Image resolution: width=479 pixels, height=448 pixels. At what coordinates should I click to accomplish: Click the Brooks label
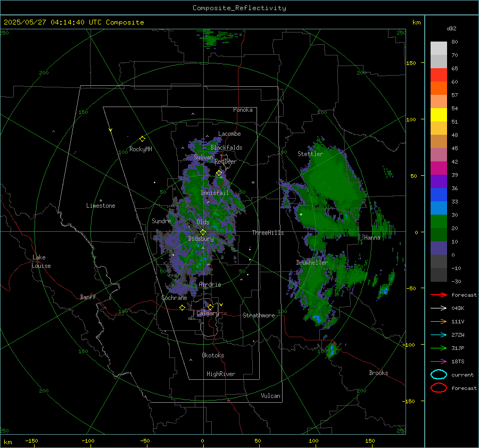point(378,373)
